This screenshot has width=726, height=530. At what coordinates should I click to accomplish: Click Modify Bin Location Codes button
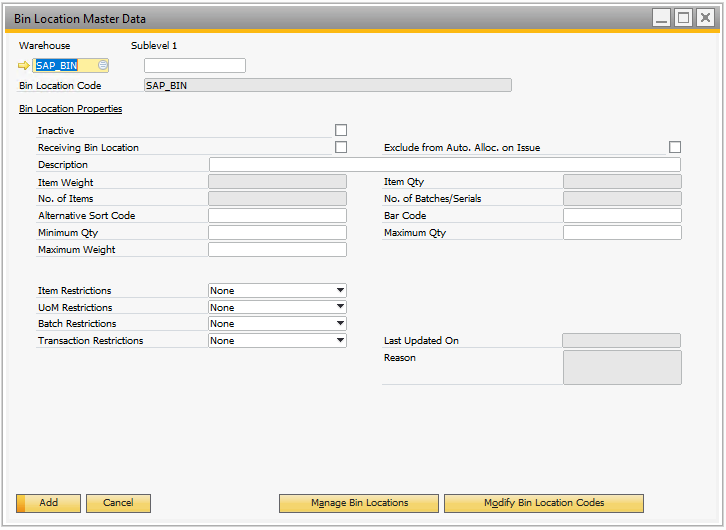tap(543, 503)
